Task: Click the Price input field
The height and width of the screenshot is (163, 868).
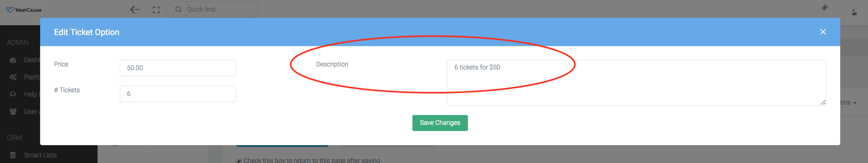Action: tap(178, 68)
